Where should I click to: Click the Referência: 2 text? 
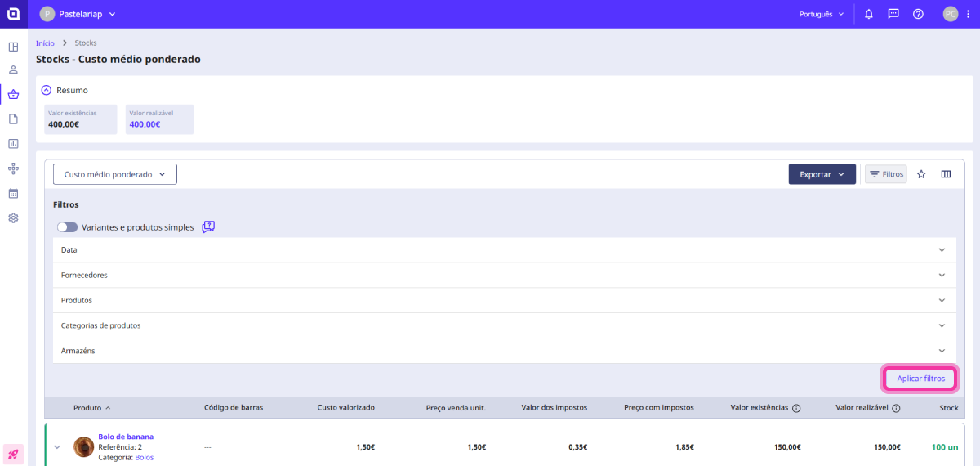pos(120,447)
